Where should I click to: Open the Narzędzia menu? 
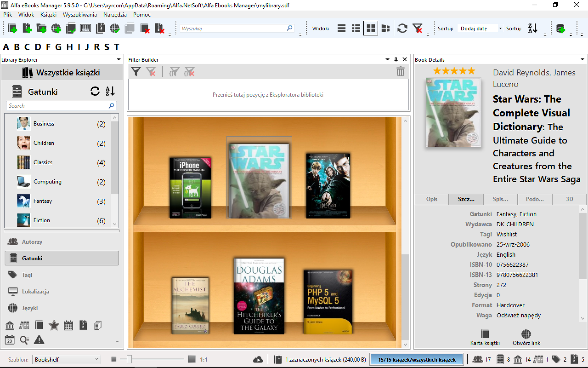(115, 15)
